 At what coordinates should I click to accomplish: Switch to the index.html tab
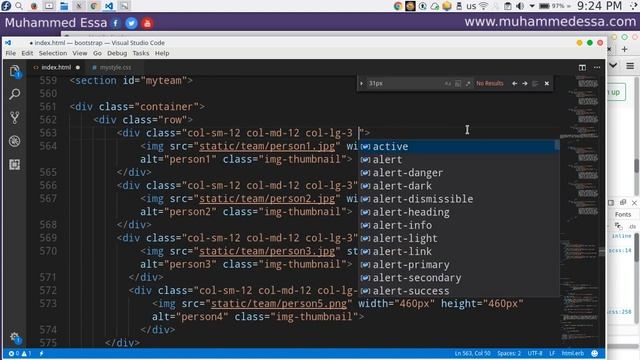click(x=56, y=67)
